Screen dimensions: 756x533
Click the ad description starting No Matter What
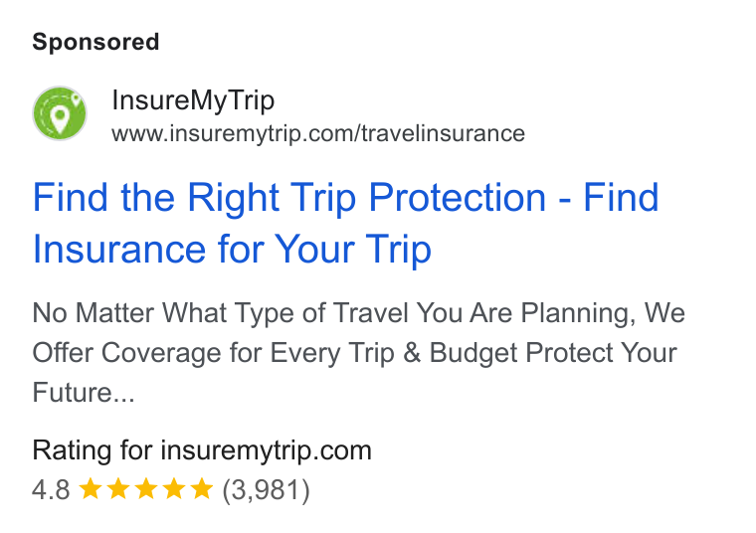pyautogui.click(x=358, y=352)
